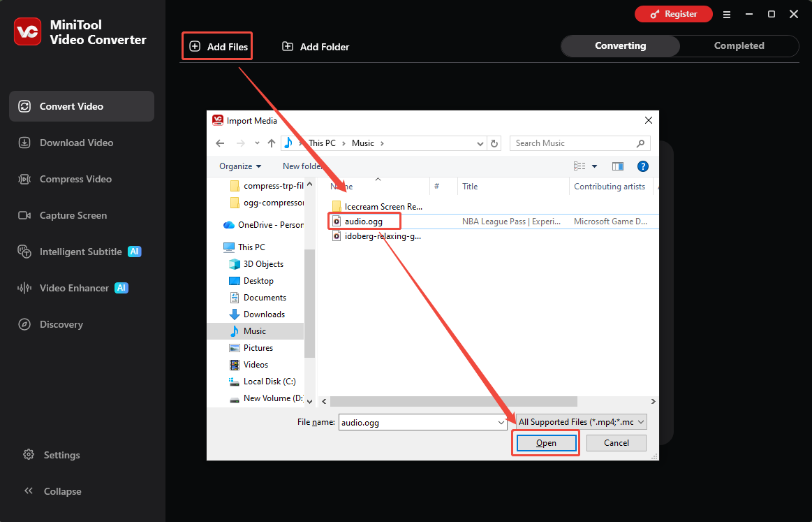Image resolution: width=812 pixels, height=522 pixels.
Task: Click the Capture Screen camera icon
Action: click(24, 215)
